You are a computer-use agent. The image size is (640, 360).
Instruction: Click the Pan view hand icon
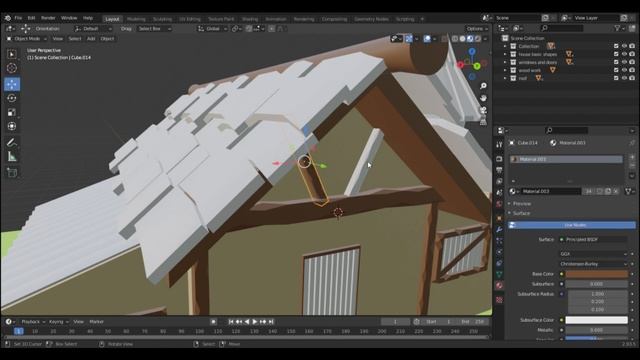(483, 98)
